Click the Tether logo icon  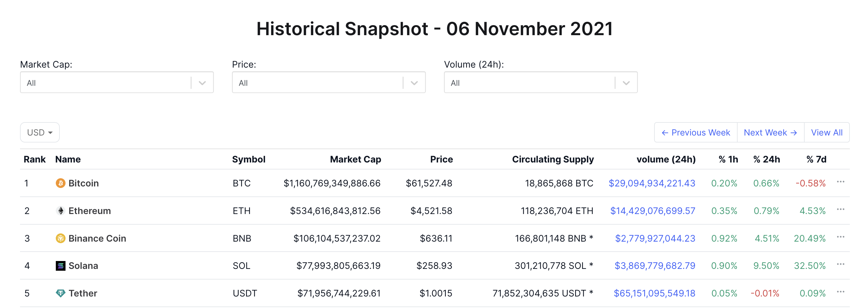point(60,293)
